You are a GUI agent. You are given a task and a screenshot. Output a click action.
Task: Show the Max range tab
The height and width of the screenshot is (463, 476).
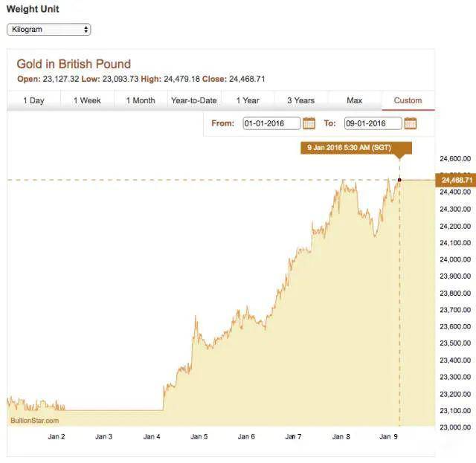(x=355, y=100)
